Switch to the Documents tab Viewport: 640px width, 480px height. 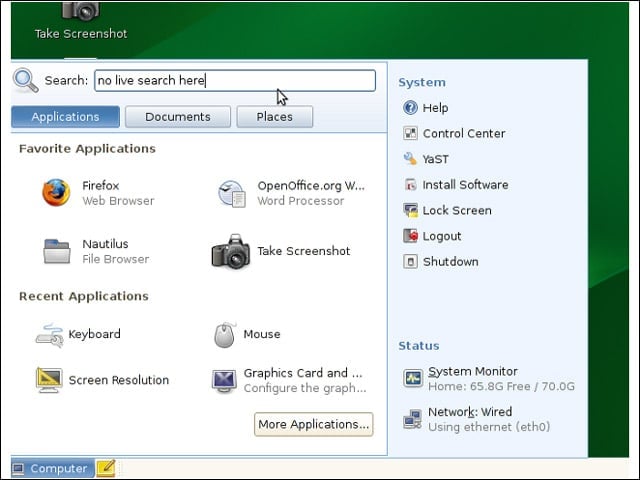[178, 117]
